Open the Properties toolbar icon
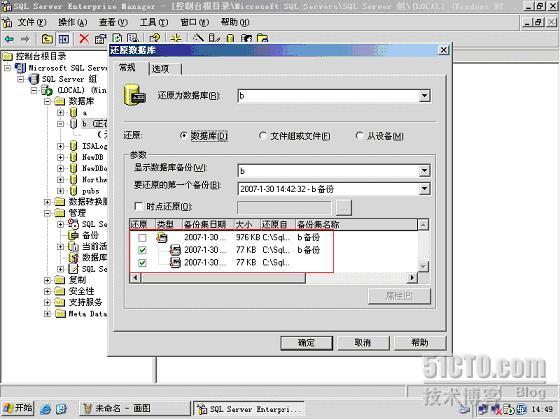The height and width of the screenshot is (420, 560). click(x=100, y=39)
